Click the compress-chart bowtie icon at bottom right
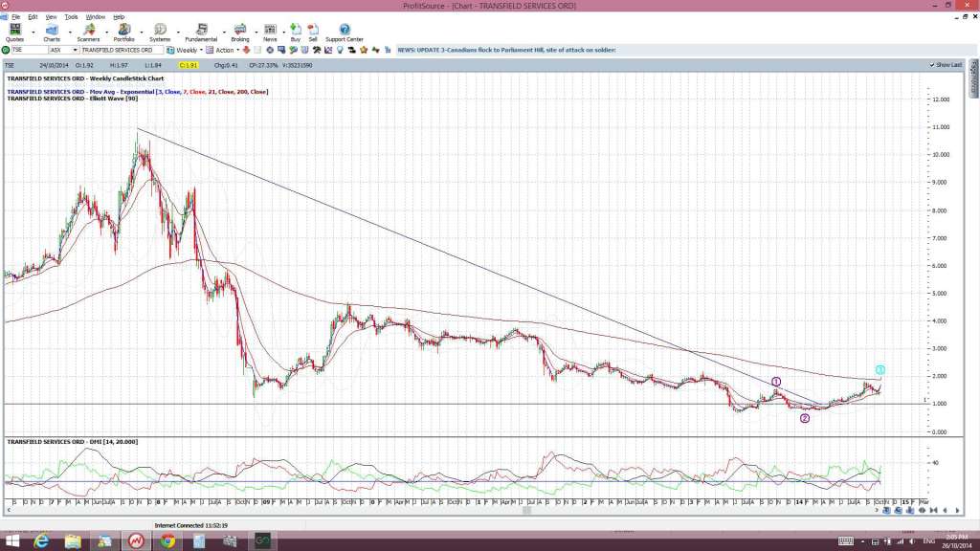Screen dimensions: 980x551 click(933, 511)
